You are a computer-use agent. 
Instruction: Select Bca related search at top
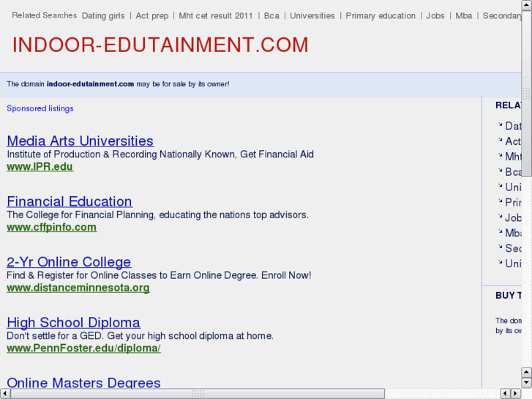point(271,16)
